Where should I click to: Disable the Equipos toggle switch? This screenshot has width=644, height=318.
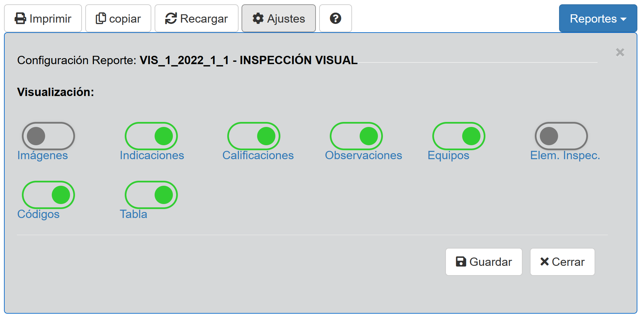(x=459, y=136)
